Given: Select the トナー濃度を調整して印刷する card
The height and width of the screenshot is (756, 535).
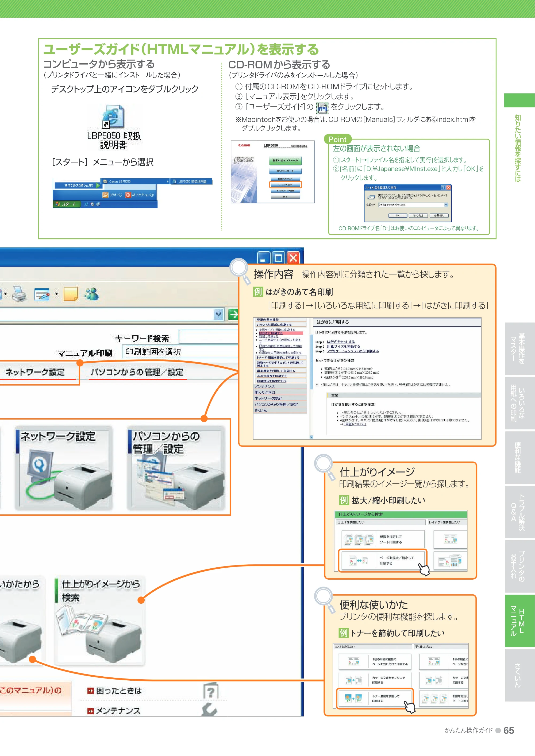Looking at the screenshot, I should 375,698.
